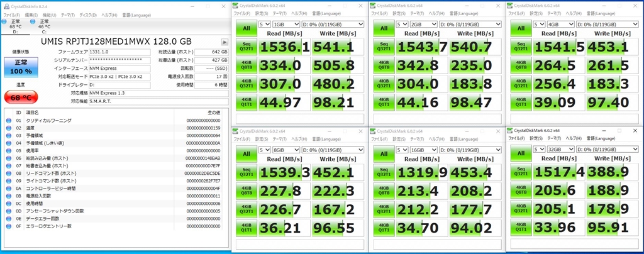Run All tests in 32GiB window

[x=521, y=153]
